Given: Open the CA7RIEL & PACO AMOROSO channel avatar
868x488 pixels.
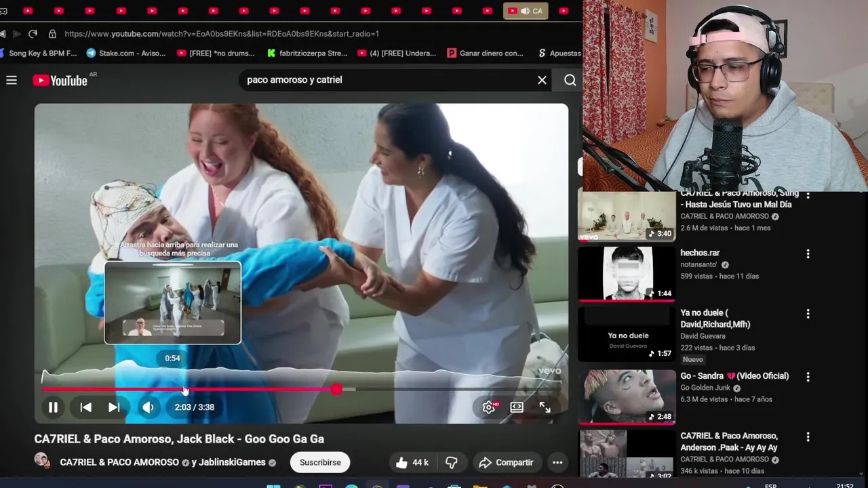Looking at the screenshot, I should point(42,461).
